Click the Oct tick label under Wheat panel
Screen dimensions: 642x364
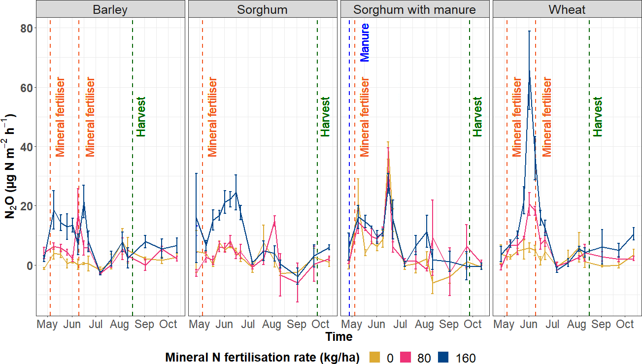point(625,325)
